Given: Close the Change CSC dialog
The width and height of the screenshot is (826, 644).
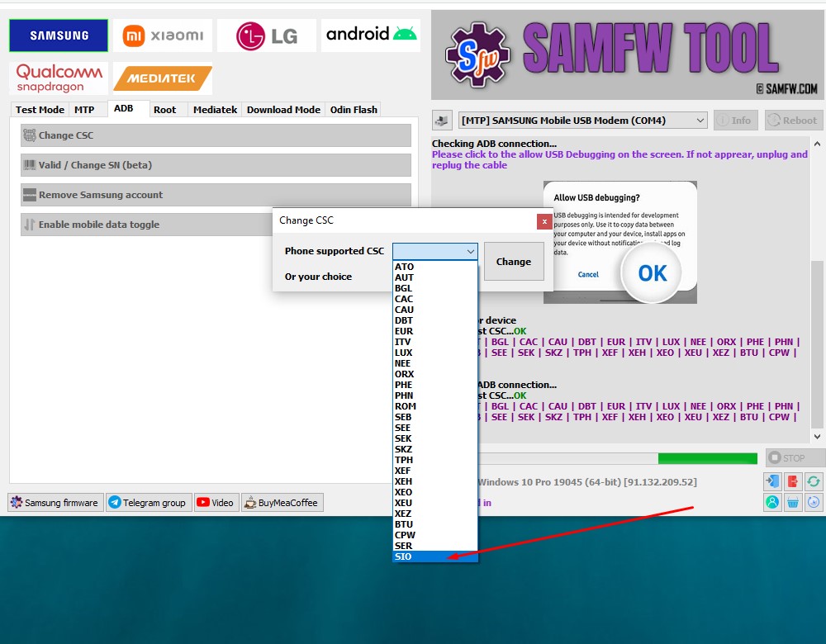Looking at the screenshot, I should pyautogui.click(x=544, y=222).
